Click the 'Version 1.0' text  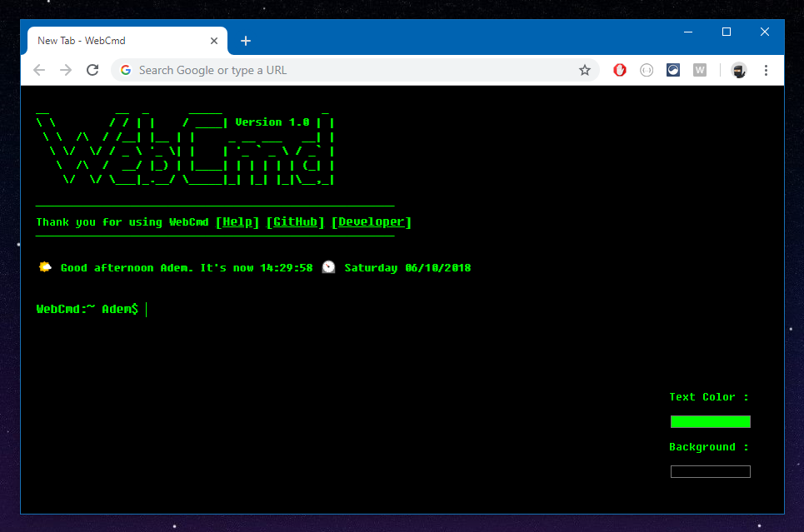272,122
